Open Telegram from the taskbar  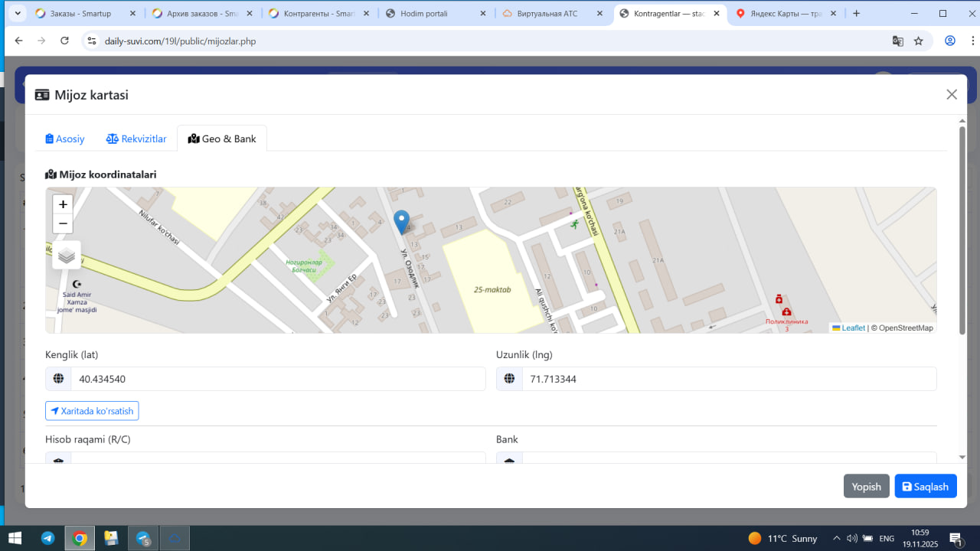point(47,538)
